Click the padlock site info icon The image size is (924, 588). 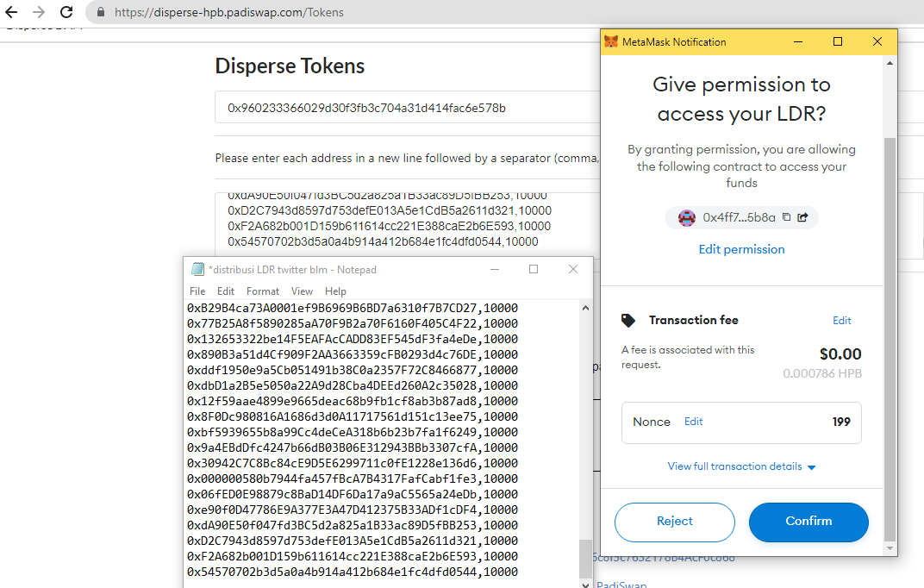(101, 12)
